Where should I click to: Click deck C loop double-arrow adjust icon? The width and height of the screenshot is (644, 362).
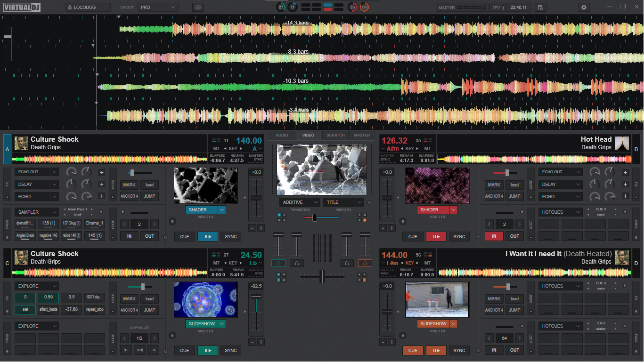tap(139, 350)
